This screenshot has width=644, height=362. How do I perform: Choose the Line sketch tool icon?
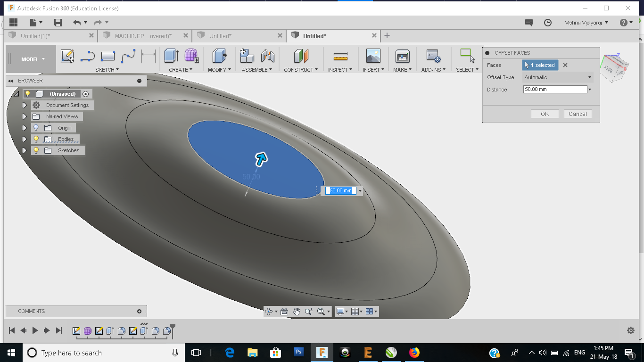click(87, 57)
